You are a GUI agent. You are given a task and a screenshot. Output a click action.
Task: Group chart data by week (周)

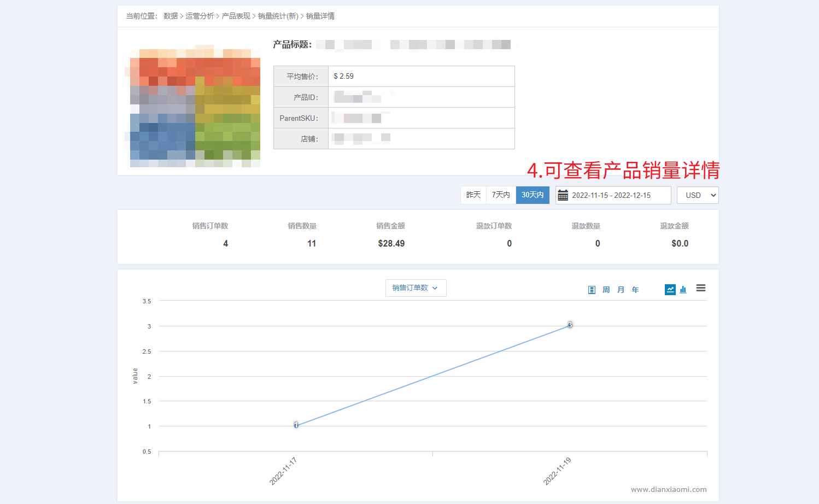[x=606, y=290]
